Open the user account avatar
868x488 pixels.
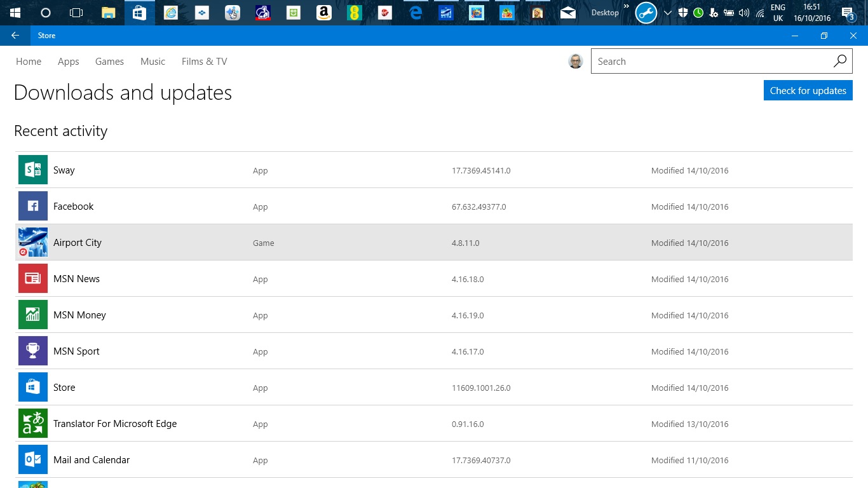click(576, 61)
